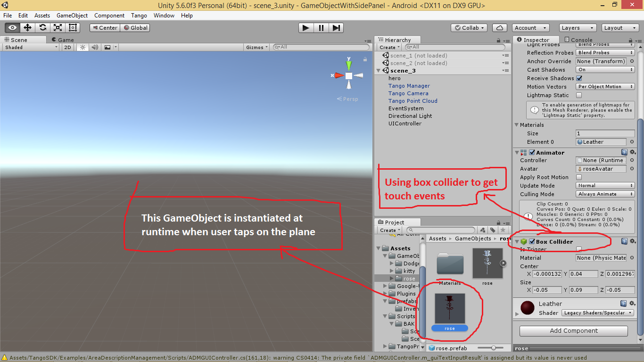Pick object for roseAvatar field

coord(632,169)
